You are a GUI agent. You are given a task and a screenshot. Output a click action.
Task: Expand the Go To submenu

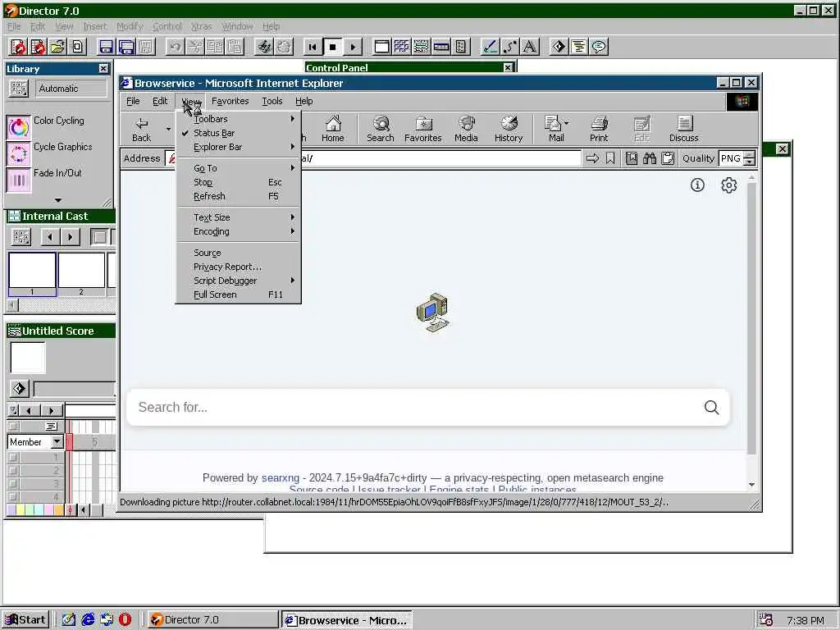click(x=239, y=168)
